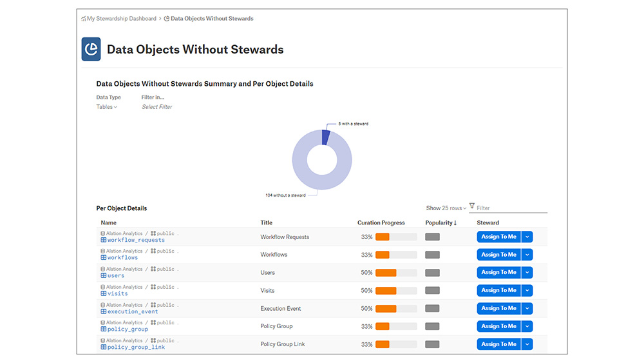Open the users table link
This screenshot has width=644, height=363.
(x=116, y=276)
